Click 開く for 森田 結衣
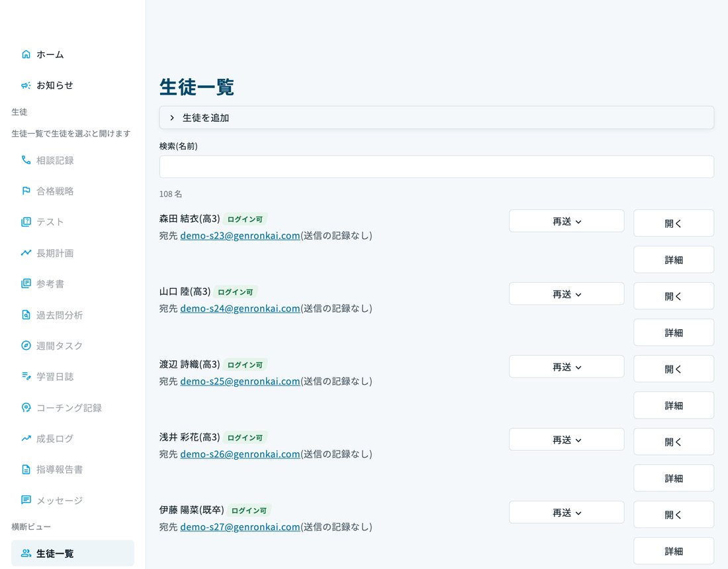Screen dimensions: 728x569 pos(674,223)
